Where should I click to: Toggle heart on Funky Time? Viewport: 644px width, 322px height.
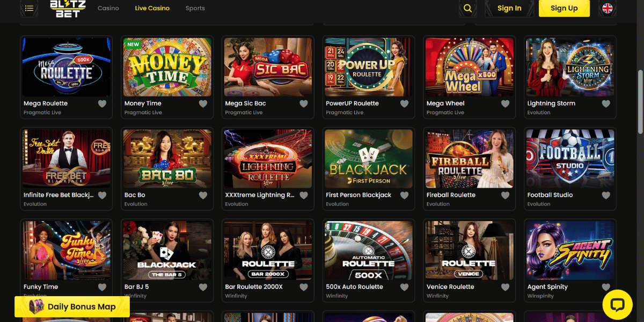click(102, 287)
